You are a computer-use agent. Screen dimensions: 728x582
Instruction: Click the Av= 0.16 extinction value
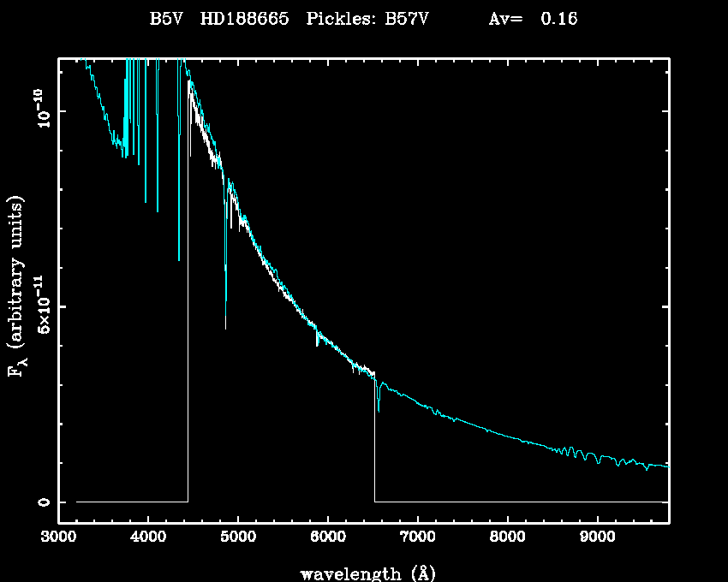click(x=532, y=19)
